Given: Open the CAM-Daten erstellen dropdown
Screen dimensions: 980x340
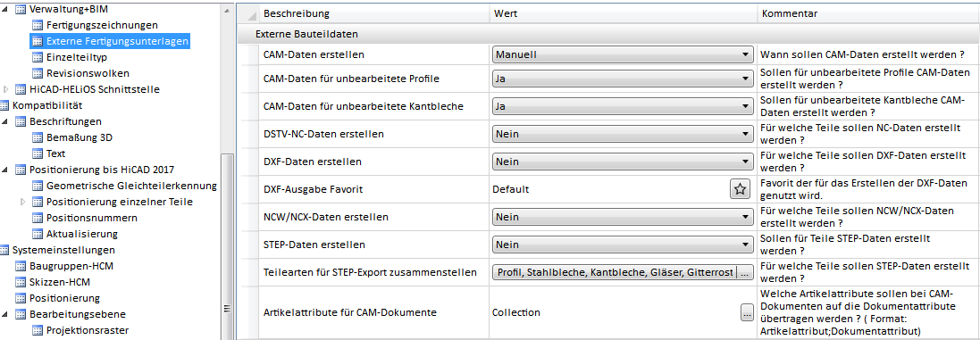Looking at the screenshot, I should coord(623,55).
